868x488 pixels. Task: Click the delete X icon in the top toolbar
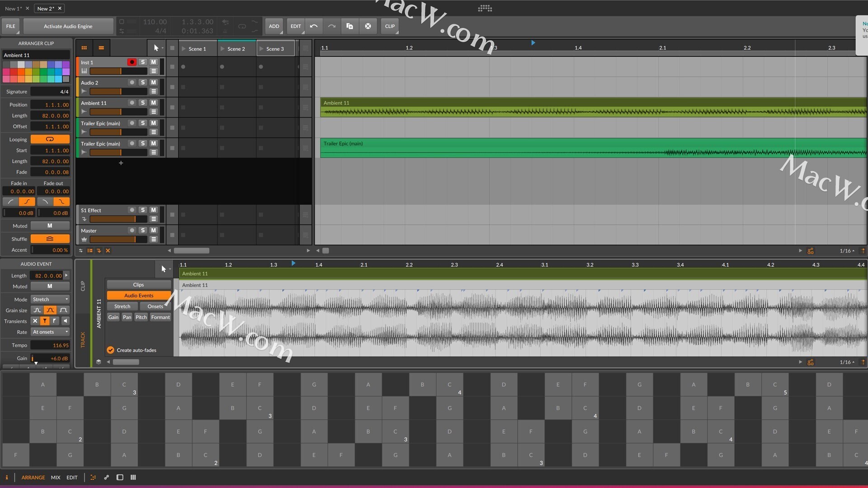(x=368, y=26)
